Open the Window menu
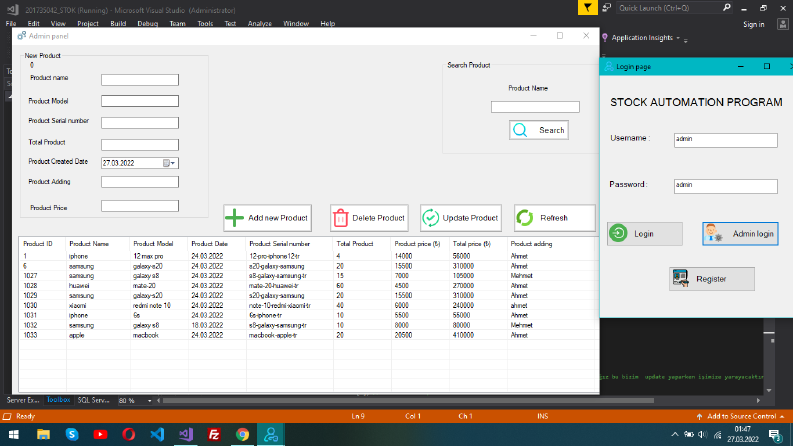This screenshot has height=446, width=793. 296,24
